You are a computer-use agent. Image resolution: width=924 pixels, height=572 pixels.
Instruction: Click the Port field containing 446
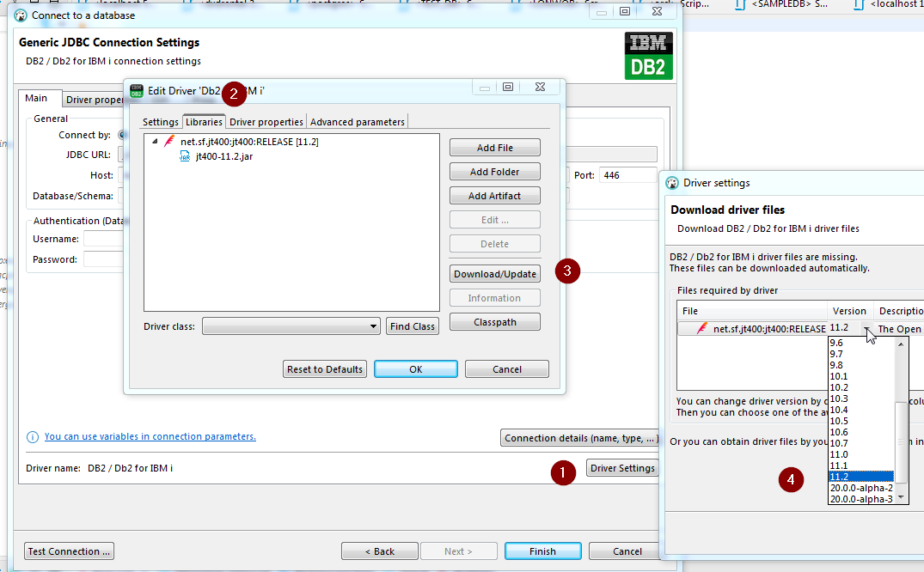pyautogui.click(x=628, y=175)
